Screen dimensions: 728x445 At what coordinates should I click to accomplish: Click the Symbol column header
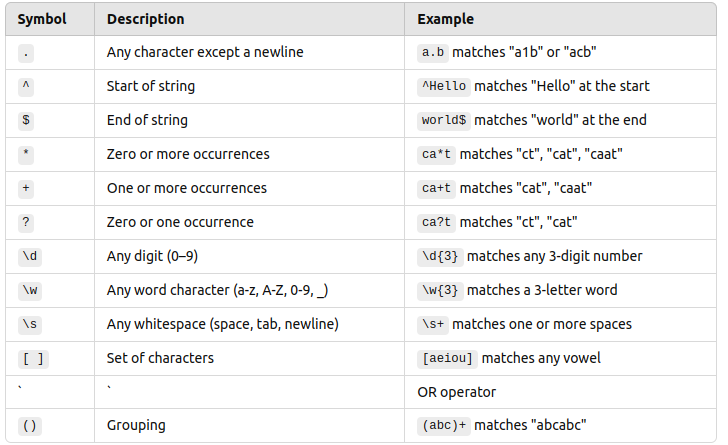[x=41, y=19]
